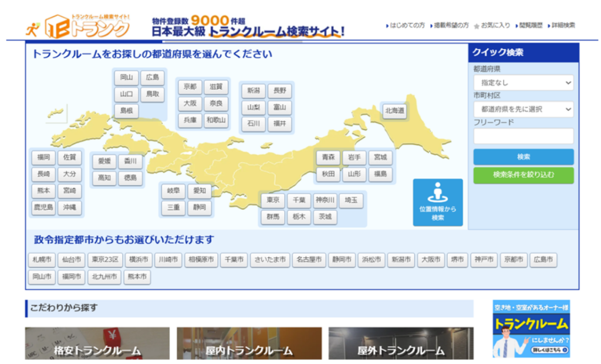Screen dimensions: 601x364
Task: Select 愛知 prefecture button
Action: click(x=200, y=190)
